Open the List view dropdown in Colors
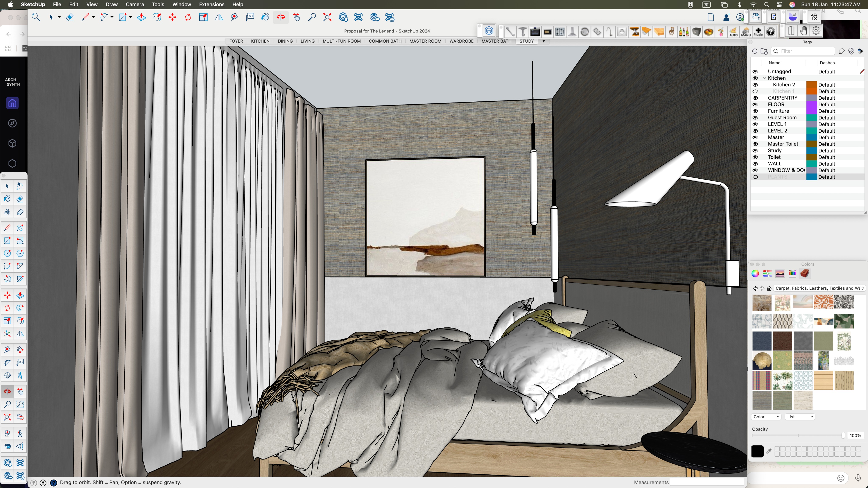Viewport: 868px width, 488px height. tap(800, 417)
